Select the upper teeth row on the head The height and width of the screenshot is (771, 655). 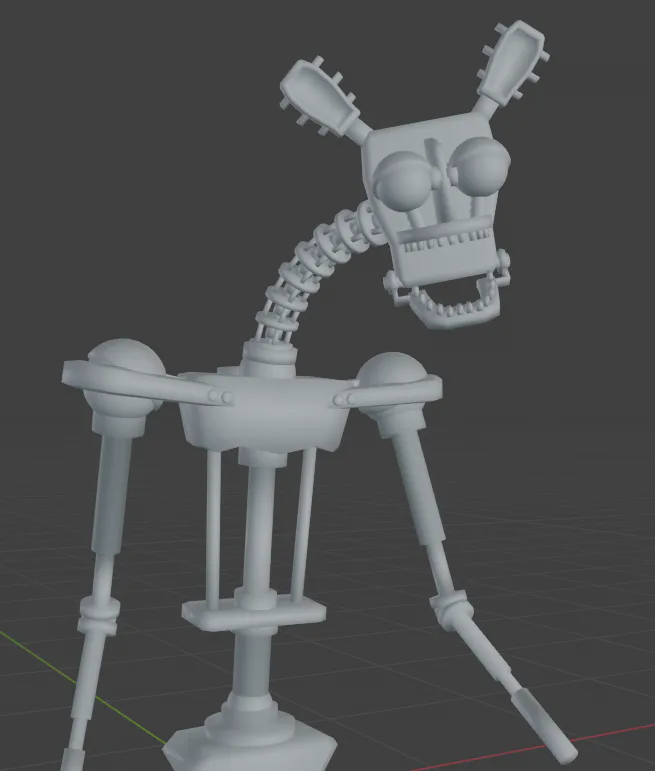pos(447,242)
